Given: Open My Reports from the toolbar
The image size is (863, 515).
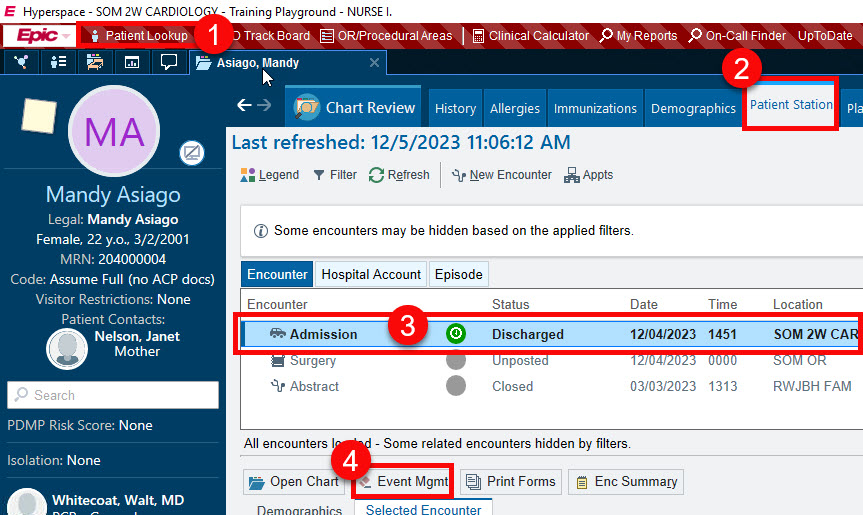Looking at the screenshot, I should click(638, 36).
